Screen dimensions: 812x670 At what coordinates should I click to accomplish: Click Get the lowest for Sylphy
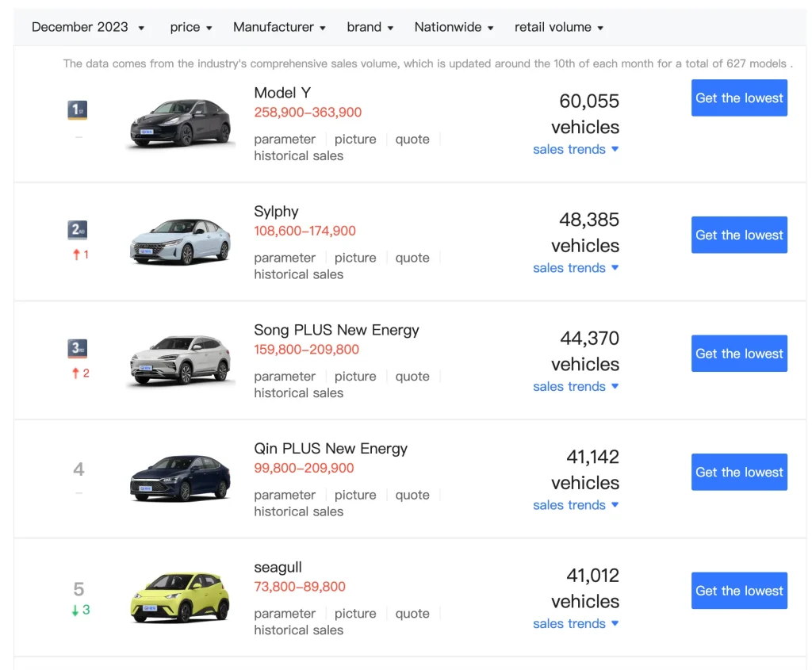[739, 235]
